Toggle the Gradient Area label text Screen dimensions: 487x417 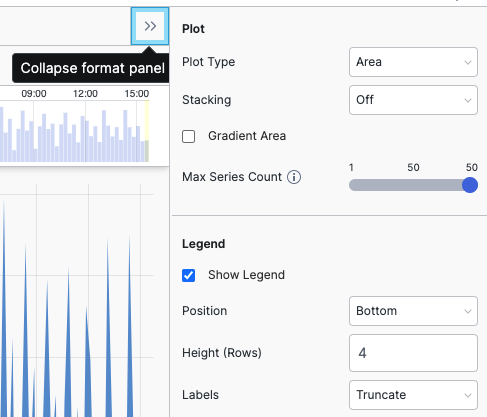pos(247,136)
